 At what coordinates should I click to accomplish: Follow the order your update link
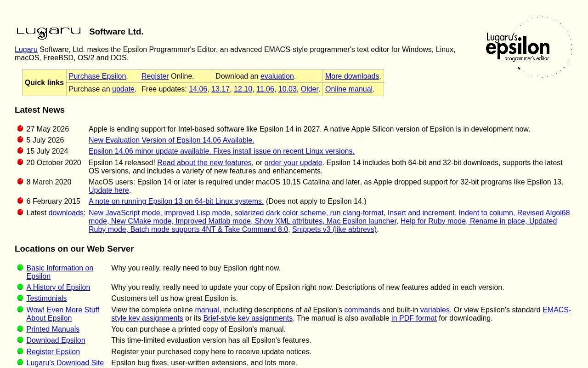pyautogui.click(x=294, y=163)
